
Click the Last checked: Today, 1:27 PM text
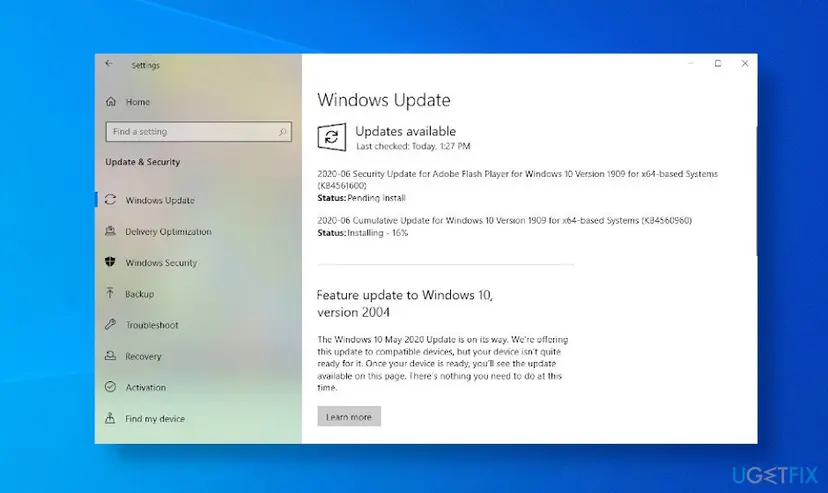[x=413, y=146]
